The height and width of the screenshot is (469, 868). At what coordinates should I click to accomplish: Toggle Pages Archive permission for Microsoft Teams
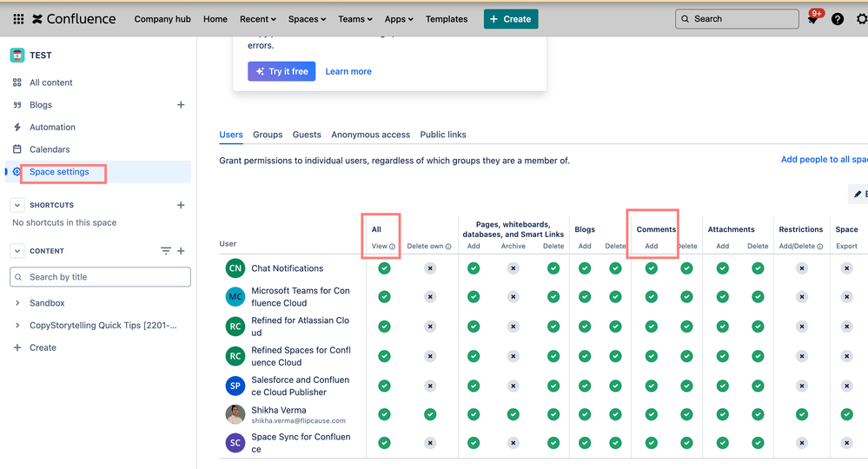pos(514,297)
